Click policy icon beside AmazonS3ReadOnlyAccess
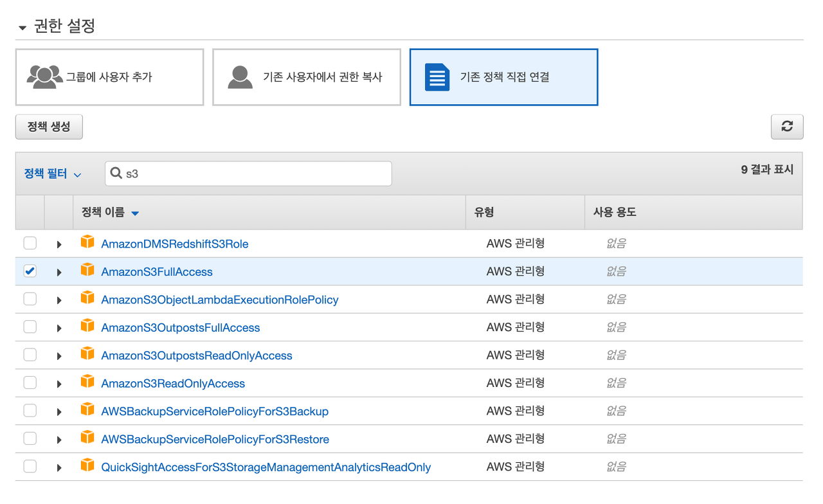Image resolution: width=823 pixels, height=504 pixels. tap(87, 382)
